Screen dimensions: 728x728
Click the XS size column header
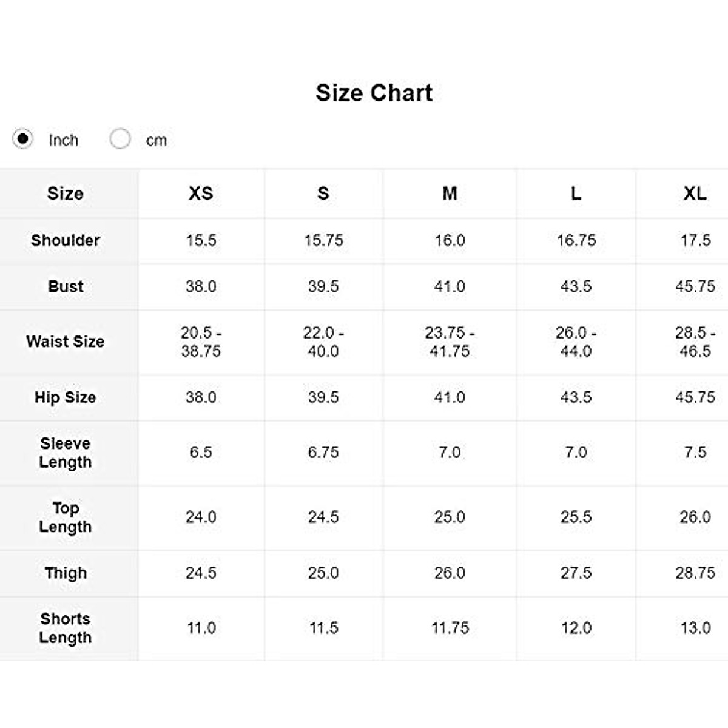(201, 194)
